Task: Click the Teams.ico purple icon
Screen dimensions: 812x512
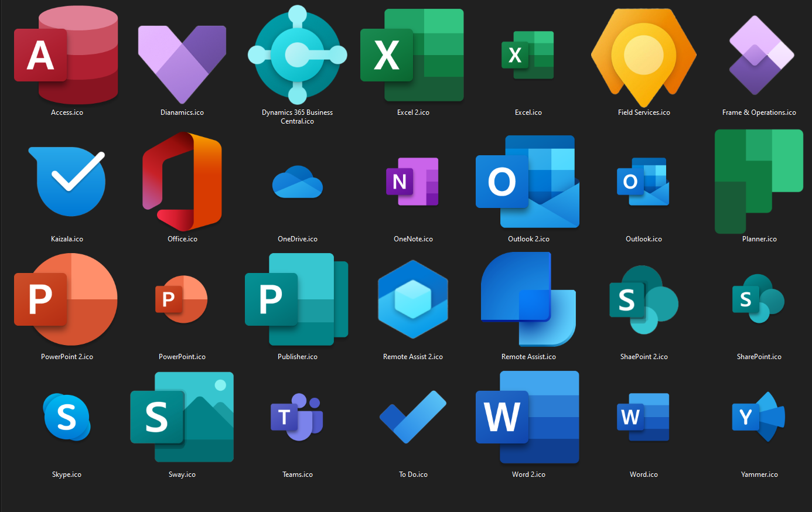Action: pyautogui.click(x=297, y=417)
